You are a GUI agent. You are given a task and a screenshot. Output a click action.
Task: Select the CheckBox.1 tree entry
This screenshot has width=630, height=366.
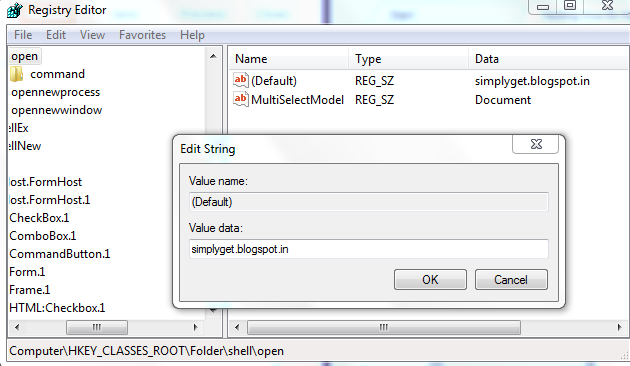[39, 218]
